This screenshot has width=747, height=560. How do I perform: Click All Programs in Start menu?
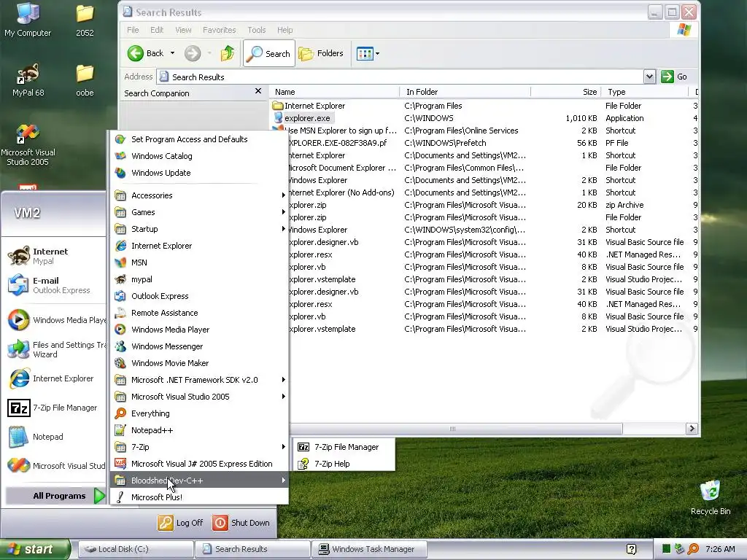click(55, 496)
